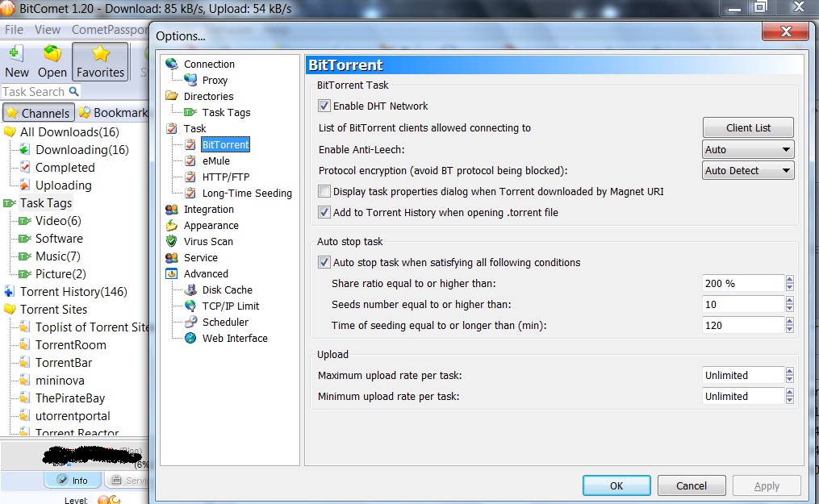Click the eMule task icon
819x504 pixels.
click(x=190, y=160)
